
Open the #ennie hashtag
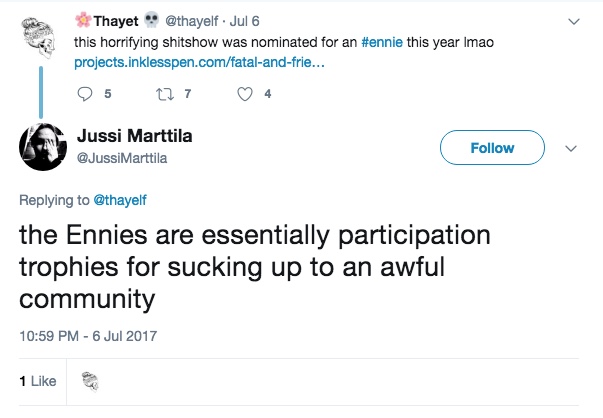pos(383,44)
